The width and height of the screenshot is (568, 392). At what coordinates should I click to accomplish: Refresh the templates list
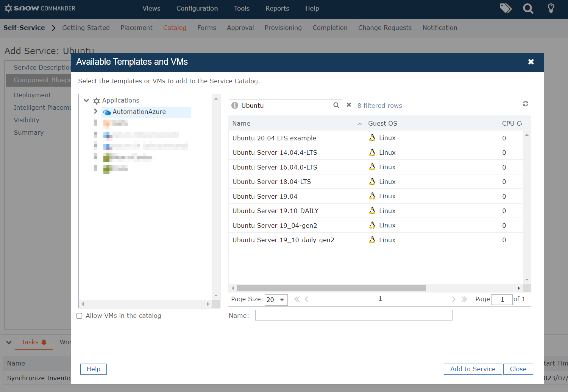(525, 104)
